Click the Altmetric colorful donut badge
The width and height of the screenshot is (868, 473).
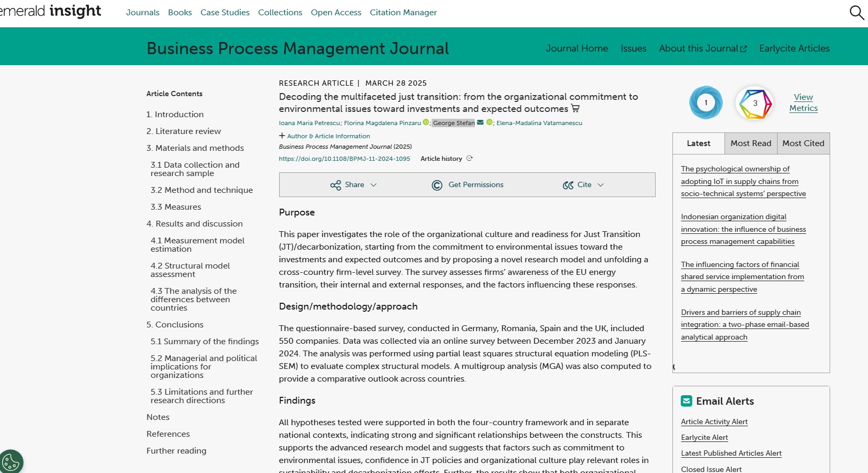754,103
